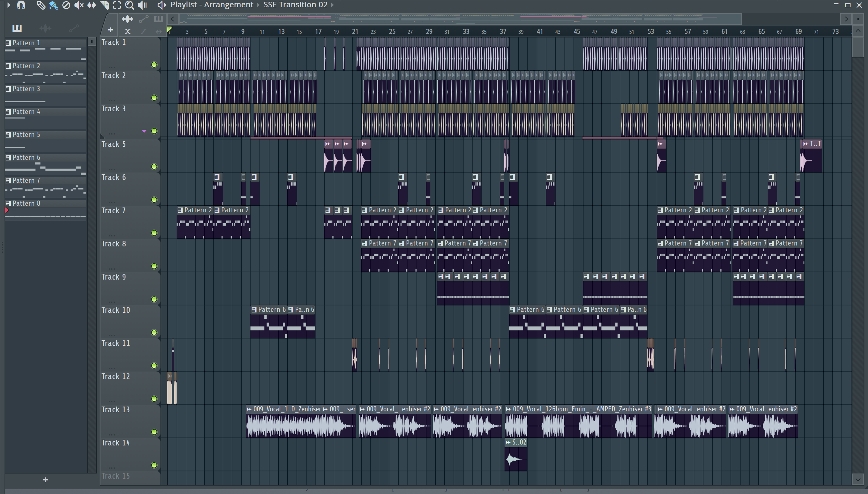Viewport: 868px width, 494px height.
Task: Click the stretch arrows icon in clip toolbar
Action: 158,32
